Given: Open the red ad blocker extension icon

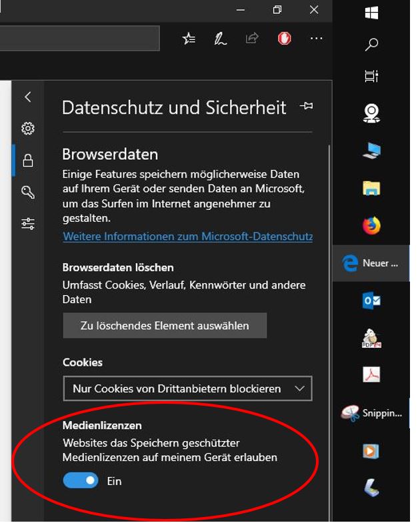Looking at the screenshot, I should [x=285, y=39].
